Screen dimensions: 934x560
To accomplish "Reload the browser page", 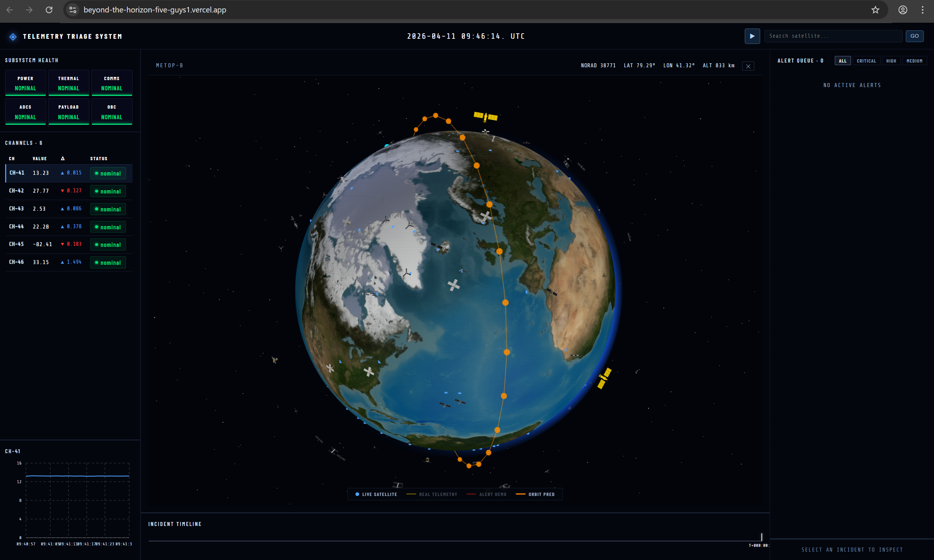I will [49, 10].
